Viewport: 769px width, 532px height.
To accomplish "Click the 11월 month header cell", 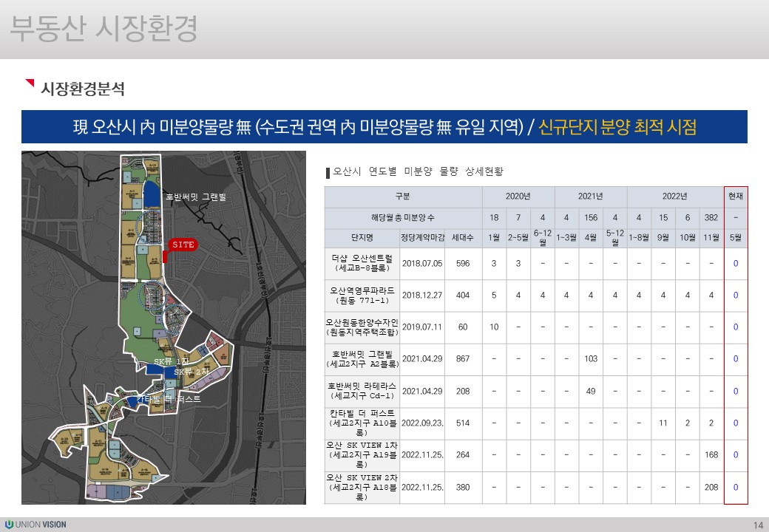I will coord(711,238).
